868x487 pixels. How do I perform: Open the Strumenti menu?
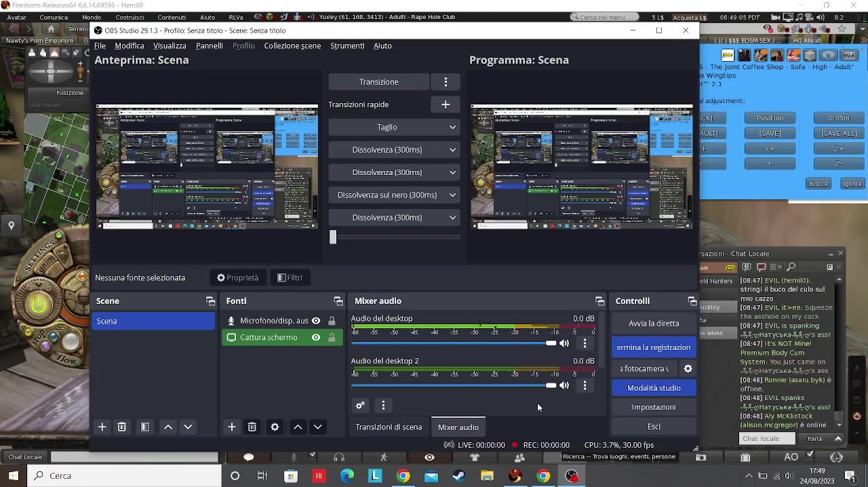tap(347, 45)
